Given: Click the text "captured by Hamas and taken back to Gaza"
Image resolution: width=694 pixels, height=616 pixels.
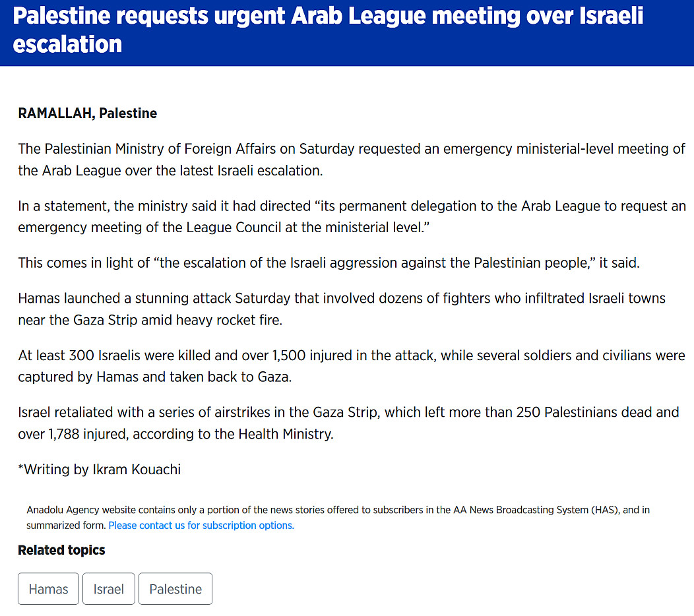Looking at the screenshot, I should pyautogui.click(x=164, y=378).
